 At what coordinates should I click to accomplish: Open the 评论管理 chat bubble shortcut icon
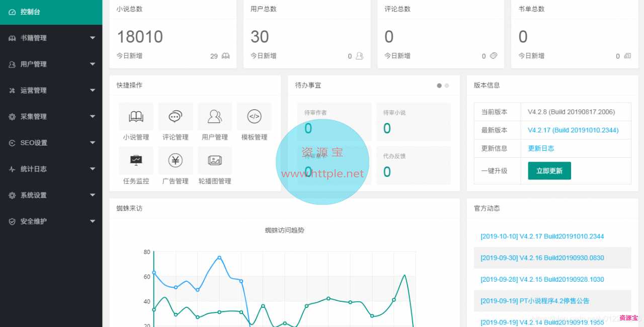175,117
